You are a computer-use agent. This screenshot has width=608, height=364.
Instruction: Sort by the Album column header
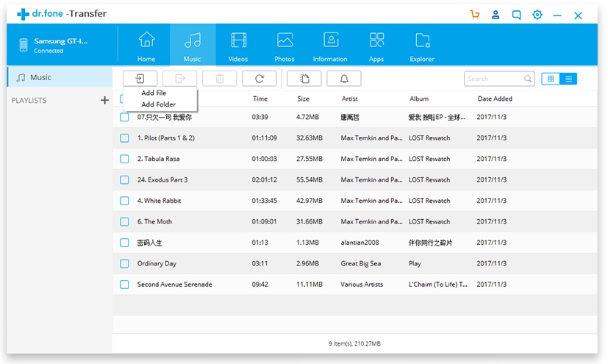click(419, 99)
